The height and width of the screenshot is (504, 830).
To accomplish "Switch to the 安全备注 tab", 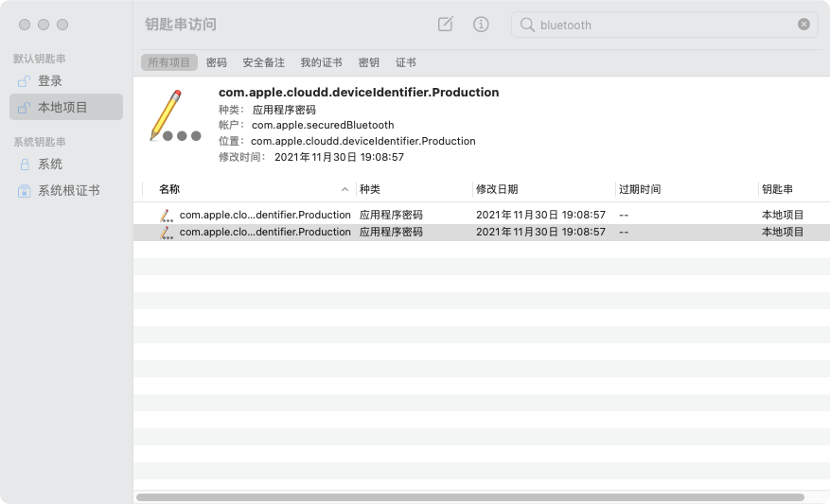I will coord(264,62).
